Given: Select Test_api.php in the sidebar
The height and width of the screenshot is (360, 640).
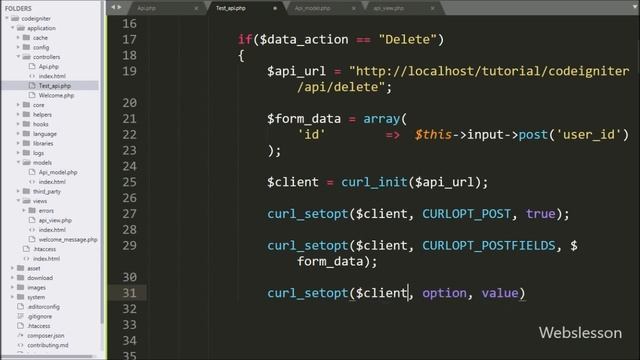Looking at the screenshot, I should tap(55, 86).
